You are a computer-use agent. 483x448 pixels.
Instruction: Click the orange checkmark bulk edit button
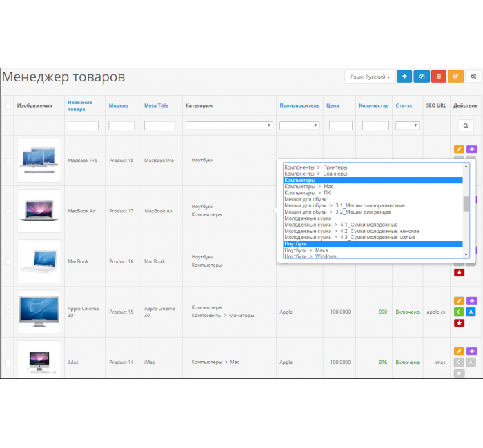point(455,77)
